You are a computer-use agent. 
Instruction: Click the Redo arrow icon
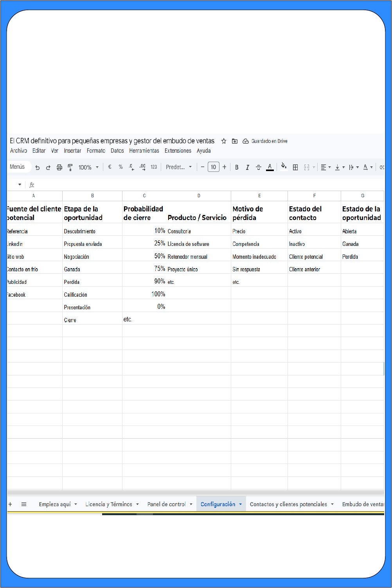click(48, 167)
